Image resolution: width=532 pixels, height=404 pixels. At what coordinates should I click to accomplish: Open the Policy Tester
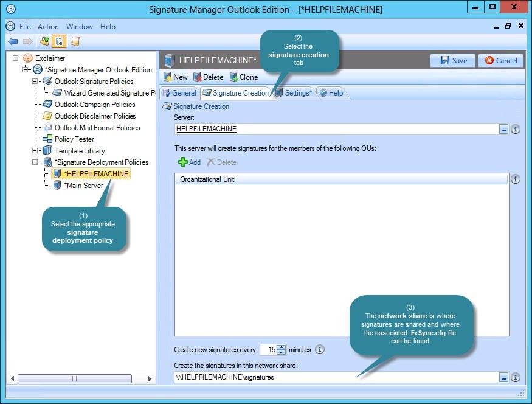(74, 139)
